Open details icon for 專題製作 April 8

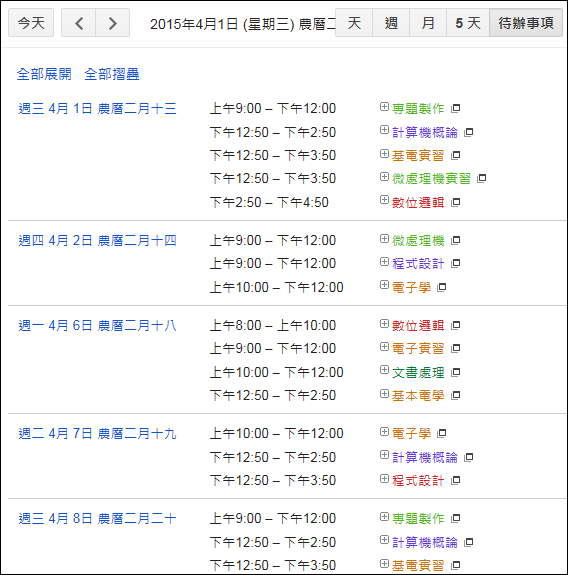(455, 518)
